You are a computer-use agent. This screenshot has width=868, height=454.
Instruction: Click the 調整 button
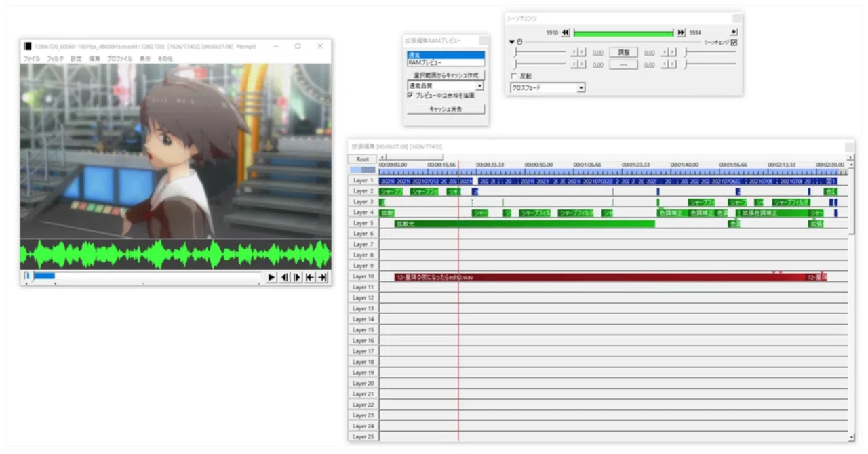coord(623,52)
